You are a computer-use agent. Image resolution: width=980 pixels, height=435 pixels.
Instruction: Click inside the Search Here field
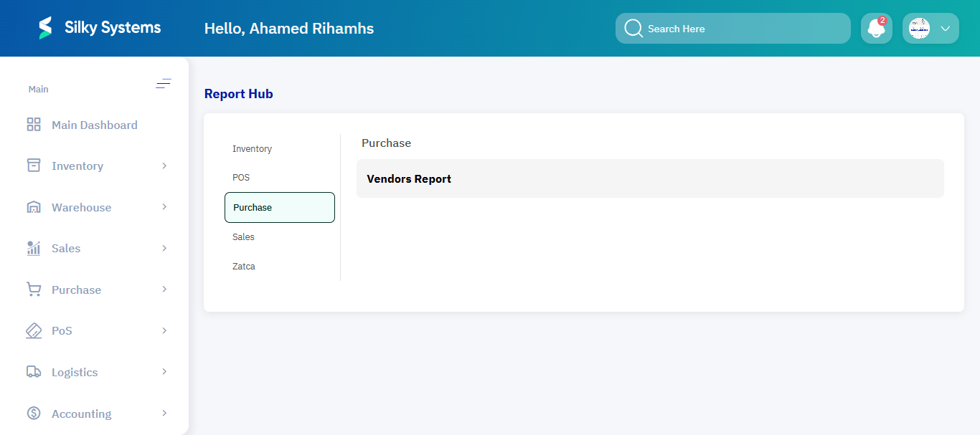coord(732,28)
